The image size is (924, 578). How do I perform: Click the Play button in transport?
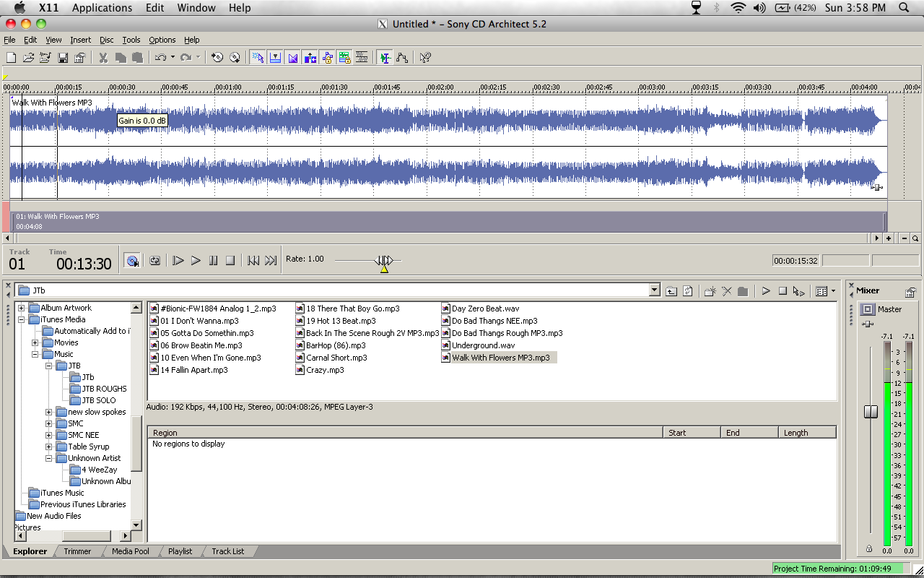[196, 261]
